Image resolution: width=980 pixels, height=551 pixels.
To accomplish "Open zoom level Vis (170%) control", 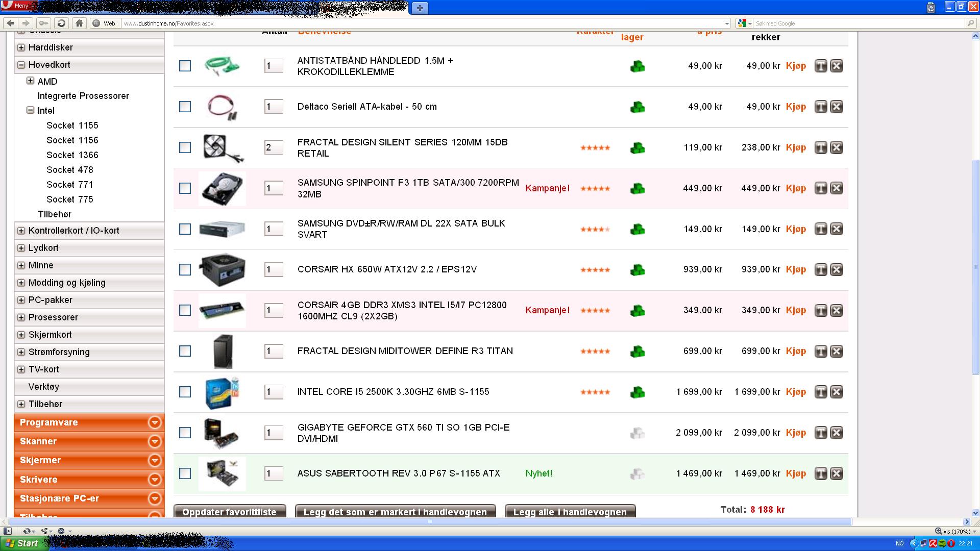I will 955,531.
